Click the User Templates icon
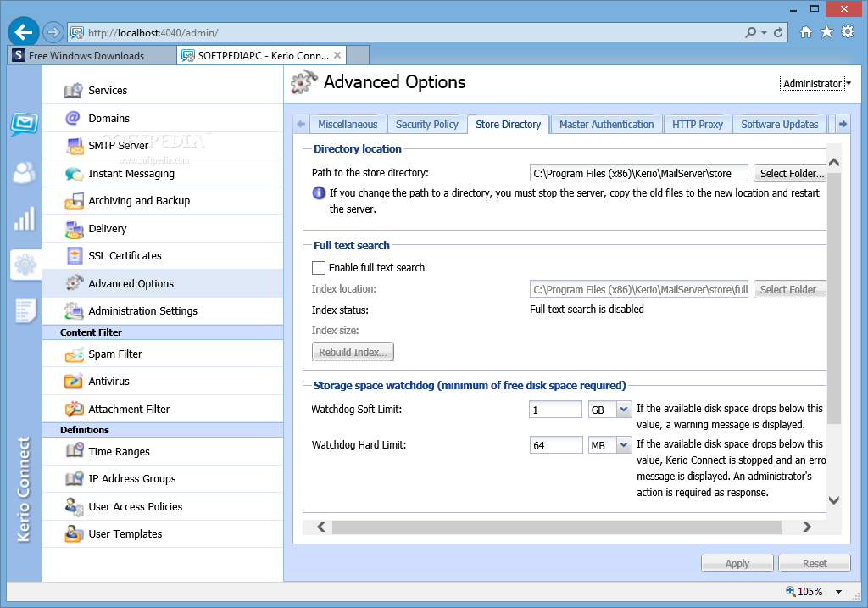Screen dimensions: 868x608 coord(75,533)
